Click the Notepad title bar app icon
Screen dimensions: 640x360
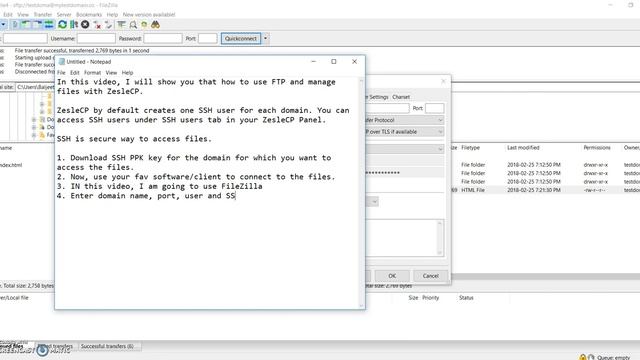tap(62, 62)
